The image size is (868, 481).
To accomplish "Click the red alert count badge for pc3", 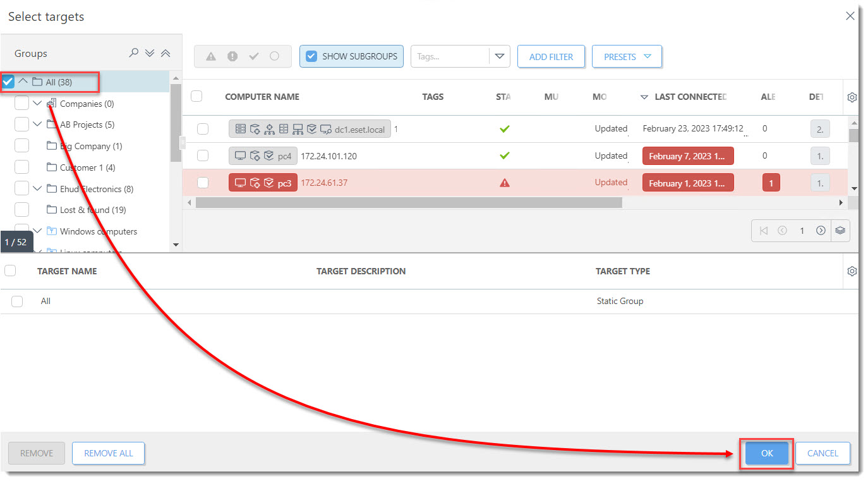I will pos(771,183).
